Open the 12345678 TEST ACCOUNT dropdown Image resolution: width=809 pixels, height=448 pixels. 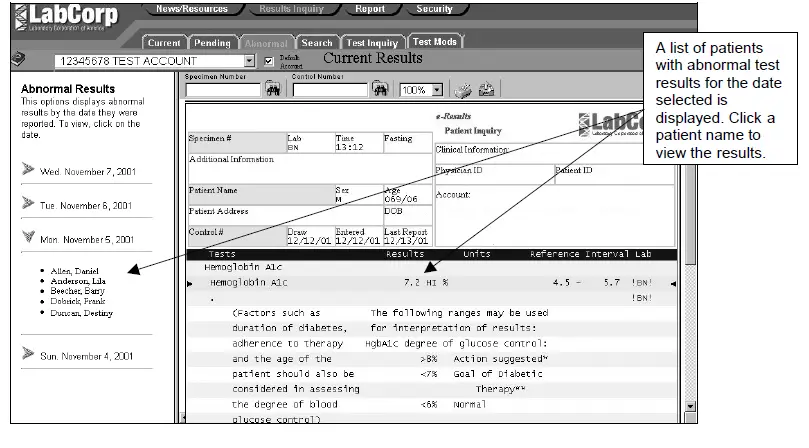coord(250,61)
